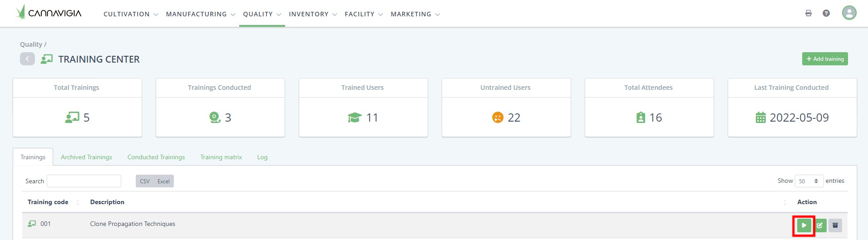Click the Search input field
This screenshot has width=868, height=240.
point(84,181)
